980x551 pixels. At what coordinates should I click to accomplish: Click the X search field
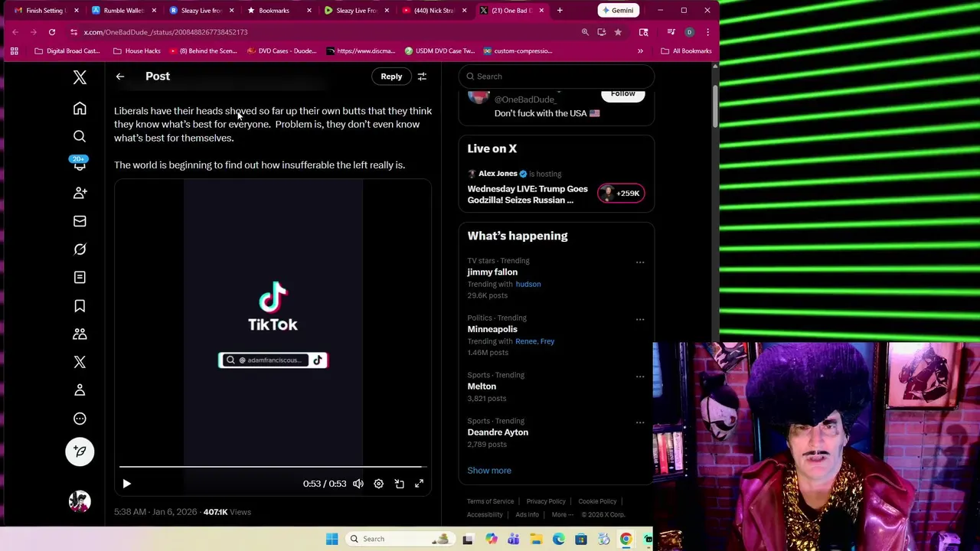click(557, 77)
